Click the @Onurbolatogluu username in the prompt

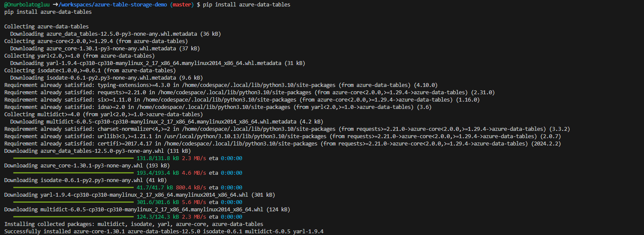[25, 4]
